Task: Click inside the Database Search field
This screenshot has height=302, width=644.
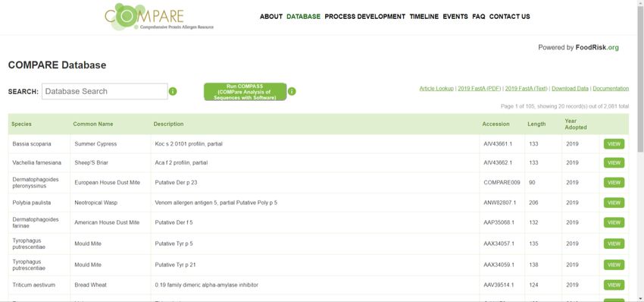Action: [x=105, y=91]
